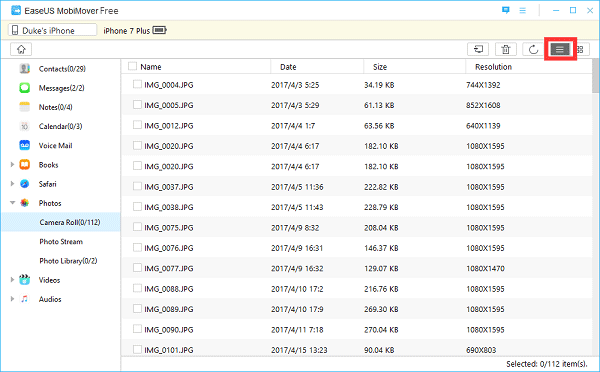Click the Safari compass icon
The height and width of the screenshot is (372, 600).
pyautogui.click(x=24, y=184)
